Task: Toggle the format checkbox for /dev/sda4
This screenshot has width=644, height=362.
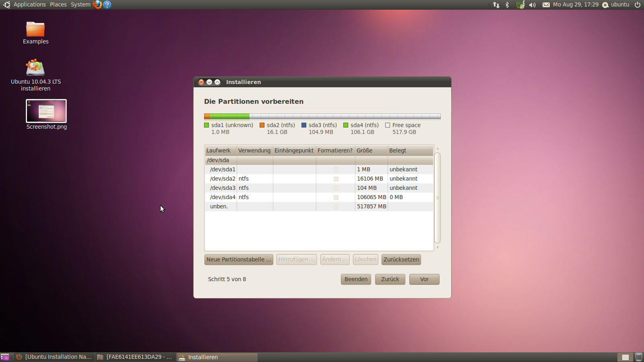Action: (x=336, y=197)
